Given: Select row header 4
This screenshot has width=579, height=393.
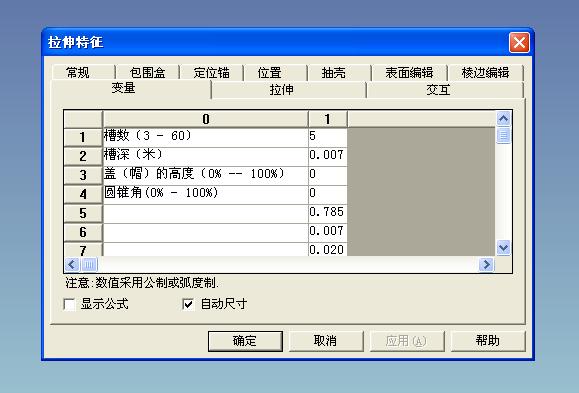Looking at the screenshot, I should 83,194.
